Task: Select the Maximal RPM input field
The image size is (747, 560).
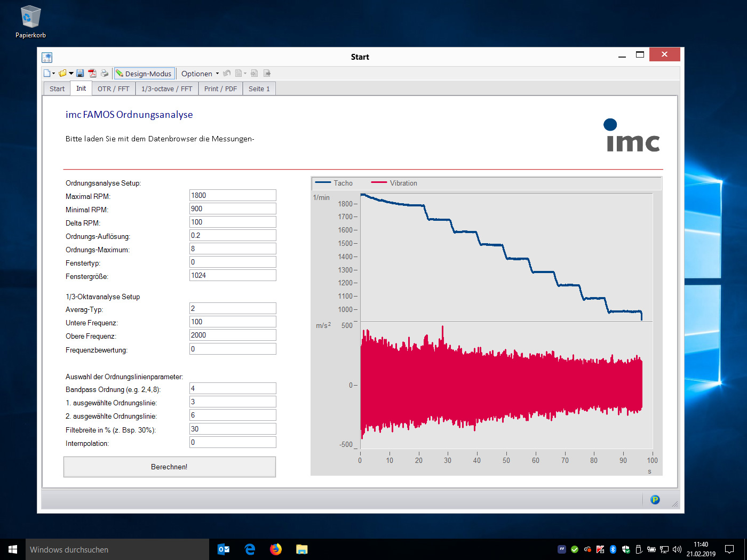Action: point(232,195)
